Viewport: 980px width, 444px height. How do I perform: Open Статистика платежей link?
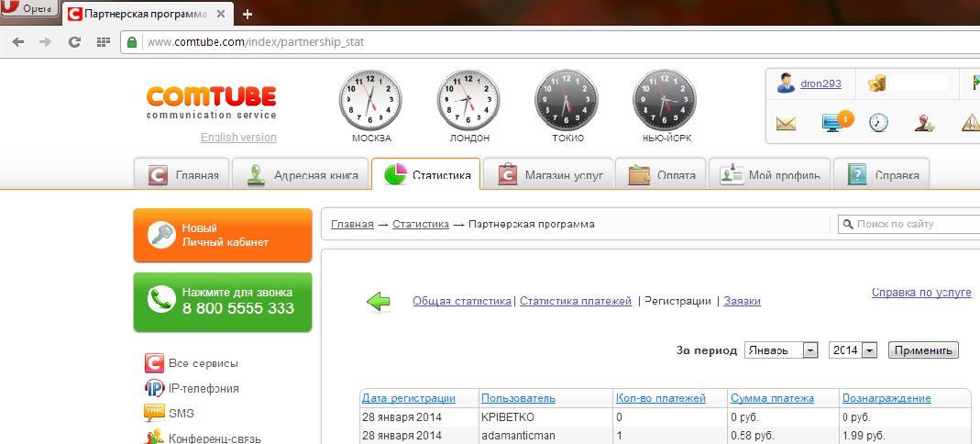576,302
